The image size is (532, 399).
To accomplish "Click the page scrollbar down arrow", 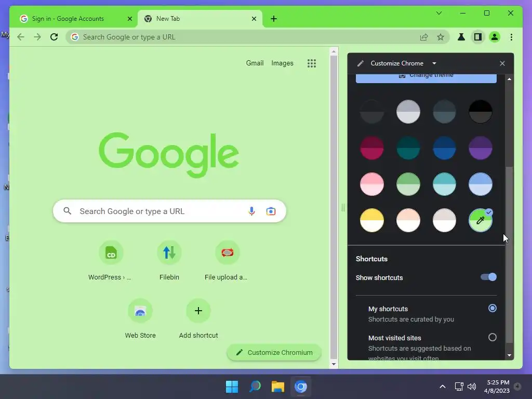I will coord(334,364).
